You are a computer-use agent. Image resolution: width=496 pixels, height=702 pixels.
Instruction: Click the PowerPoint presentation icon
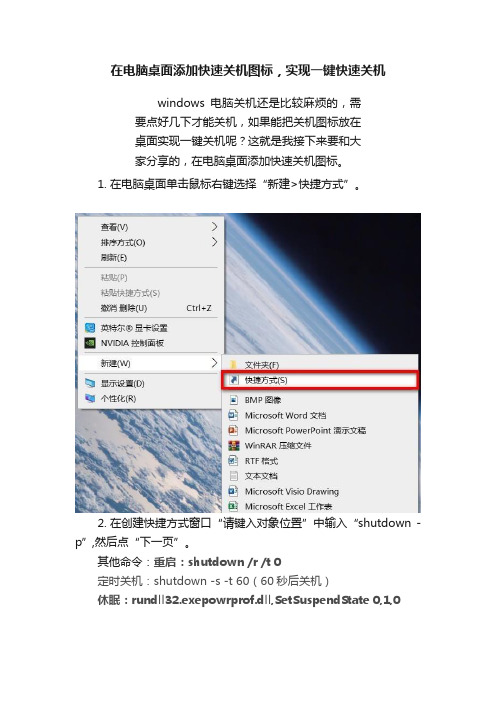(233, 430)
